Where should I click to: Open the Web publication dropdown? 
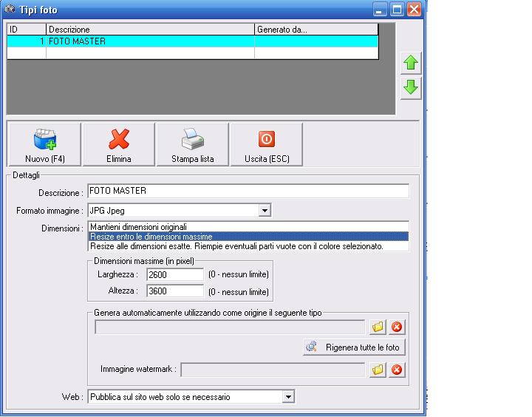pos(288,396)
